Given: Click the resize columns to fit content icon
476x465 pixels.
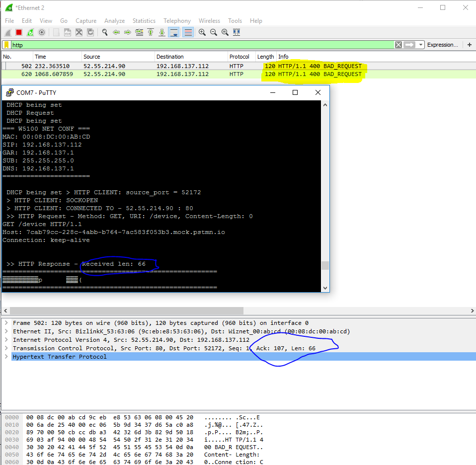Looking at the screenshot, I should [x=237, y=32].
